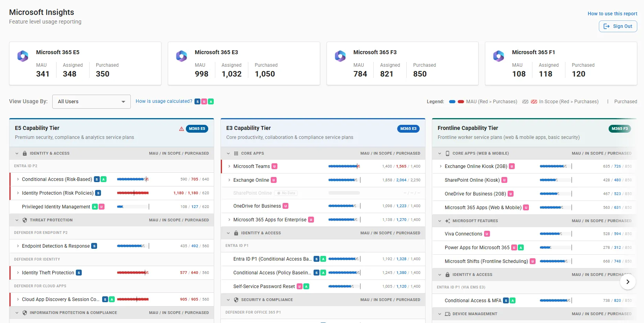
Task: Open the How to use this report link
Action: click(x=612, y=14)
